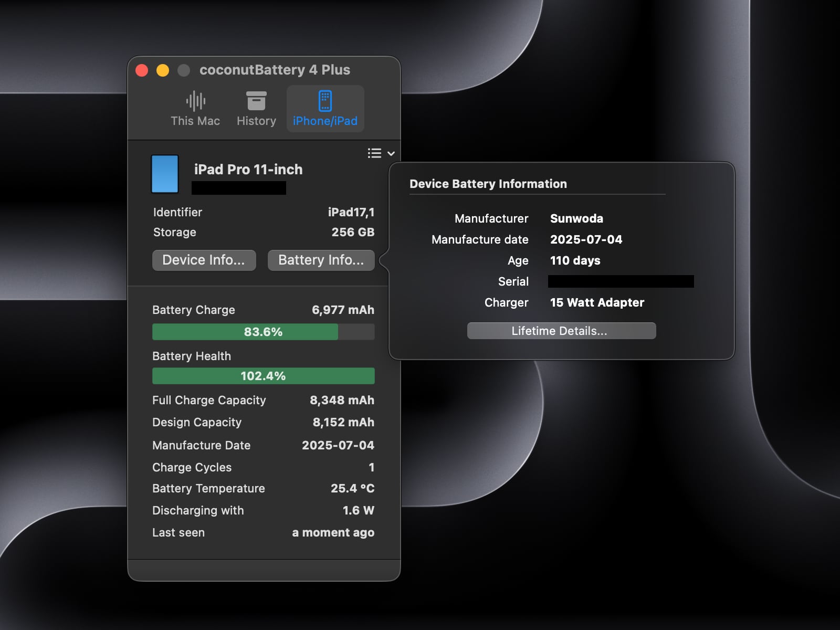Screen dimensions: 840x630
Task: Click the iPad17,1 identifier value
Action: (x=351, y=212)
